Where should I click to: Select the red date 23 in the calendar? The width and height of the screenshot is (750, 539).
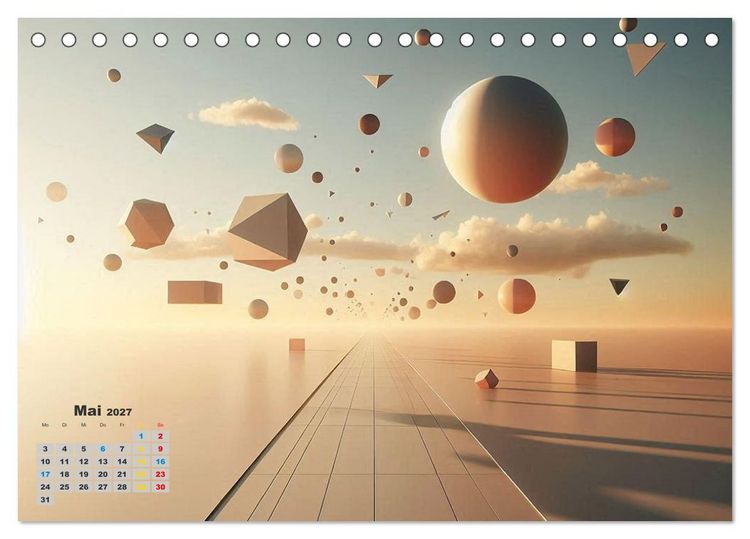pyautogui.click(x=160, y=474)
